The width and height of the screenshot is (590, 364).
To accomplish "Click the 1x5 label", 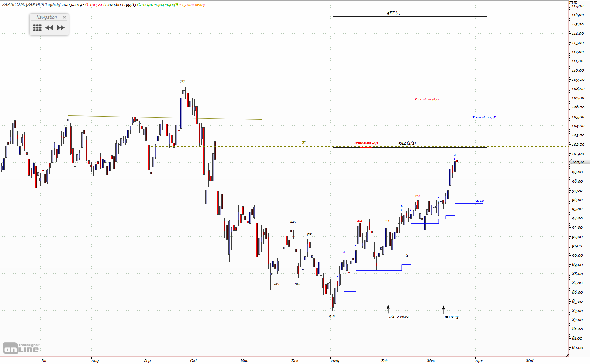I will 276,284.
